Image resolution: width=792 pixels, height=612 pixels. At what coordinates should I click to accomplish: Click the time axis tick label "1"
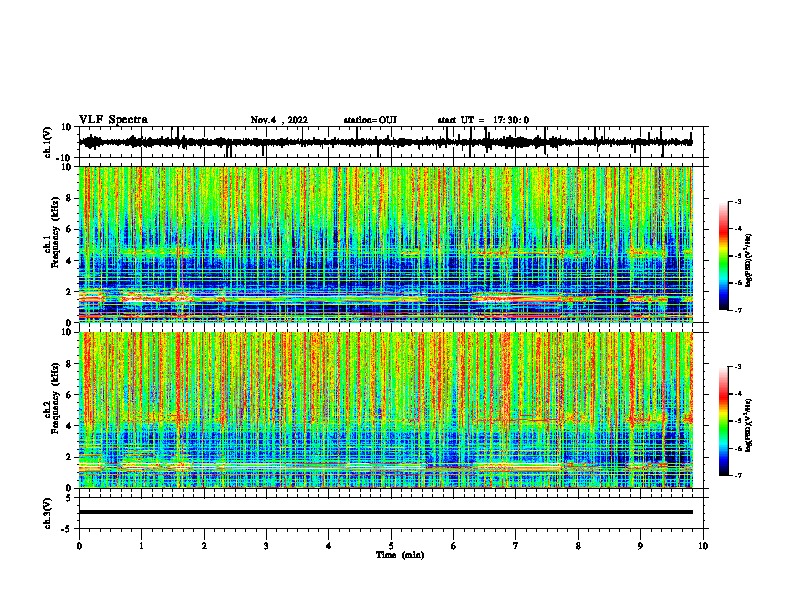(141, 546)
